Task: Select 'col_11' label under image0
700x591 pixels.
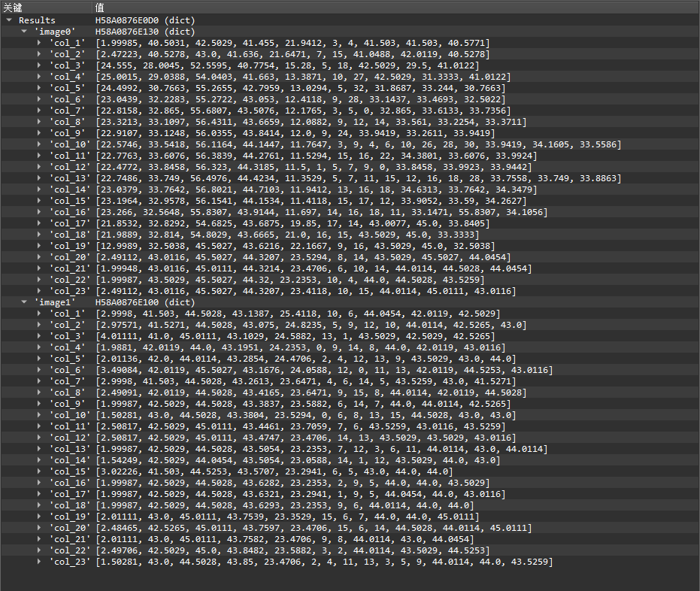Action: click(70, 156)
